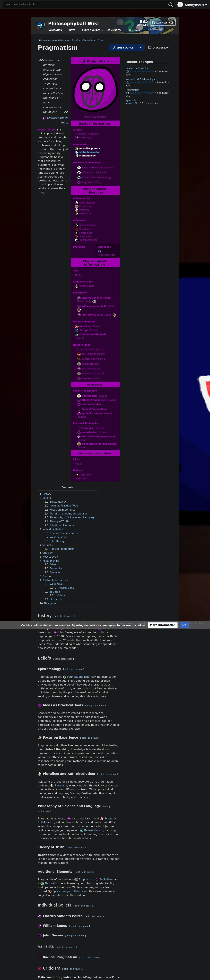
Task: Expand the Transcendental Pragmatism entry
Action: [x=82, y=447]
